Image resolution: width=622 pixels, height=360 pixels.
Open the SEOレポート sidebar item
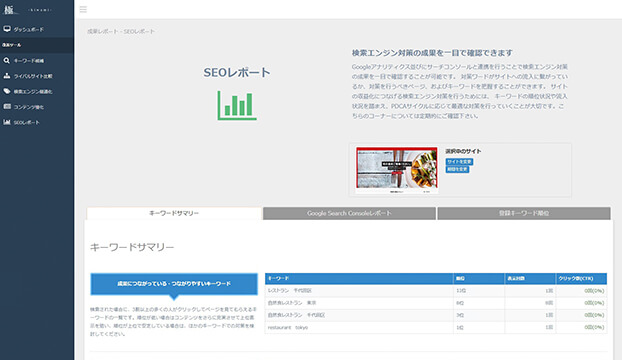[x=37, y=123]
